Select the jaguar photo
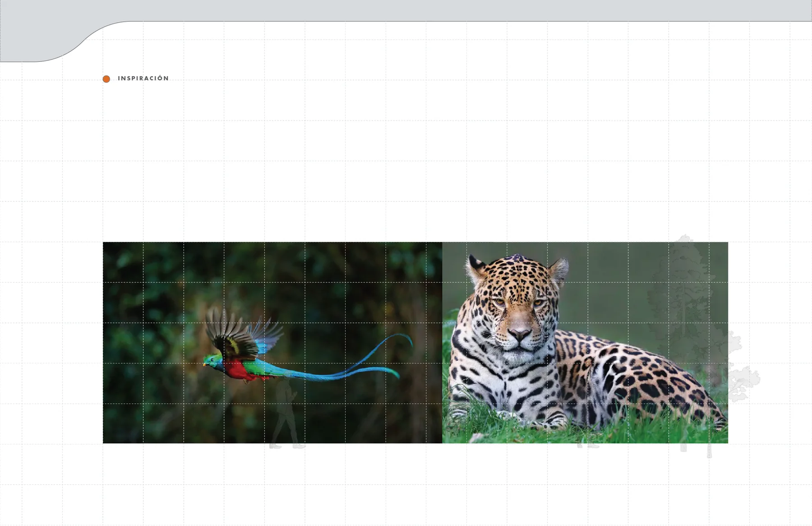This screenshot has width=812, height=526. tap(585, 343)
